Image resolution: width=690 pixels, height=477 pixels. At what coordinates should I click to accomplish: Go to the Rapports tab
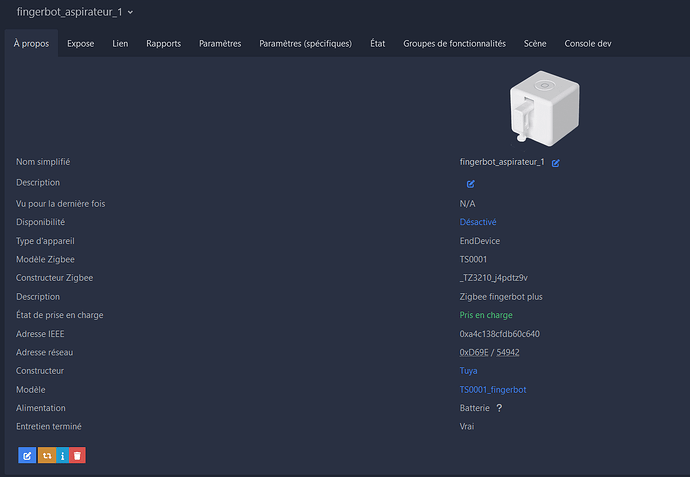pyautogui.click(x=163, y=43)
